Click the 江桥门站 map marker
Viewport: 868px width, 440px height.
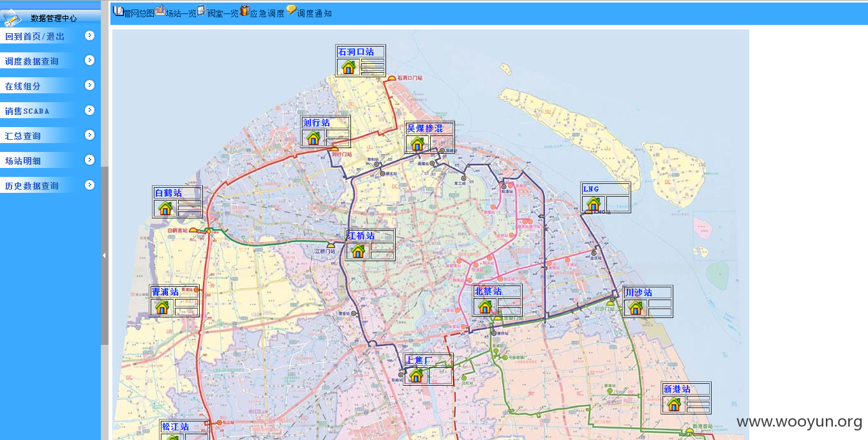pyautogui.click(x=331, y=245)
